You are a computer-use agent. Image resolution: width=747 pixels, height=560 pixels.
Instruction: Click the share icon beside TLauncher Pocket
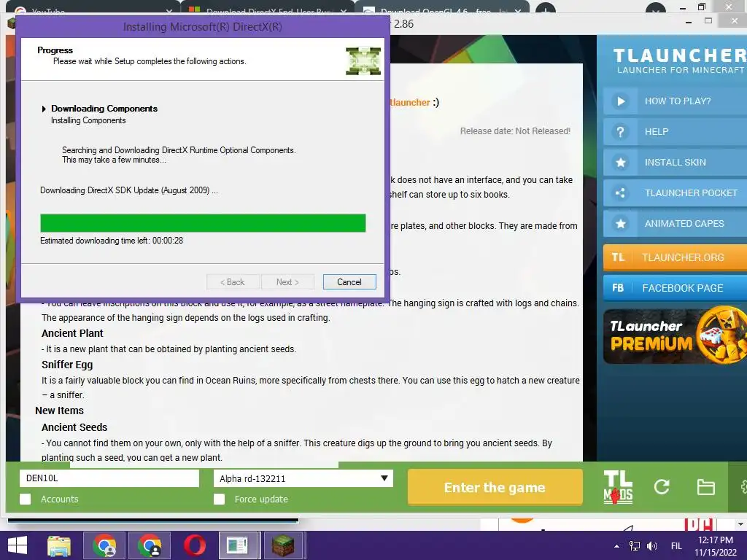pos(620,192)
